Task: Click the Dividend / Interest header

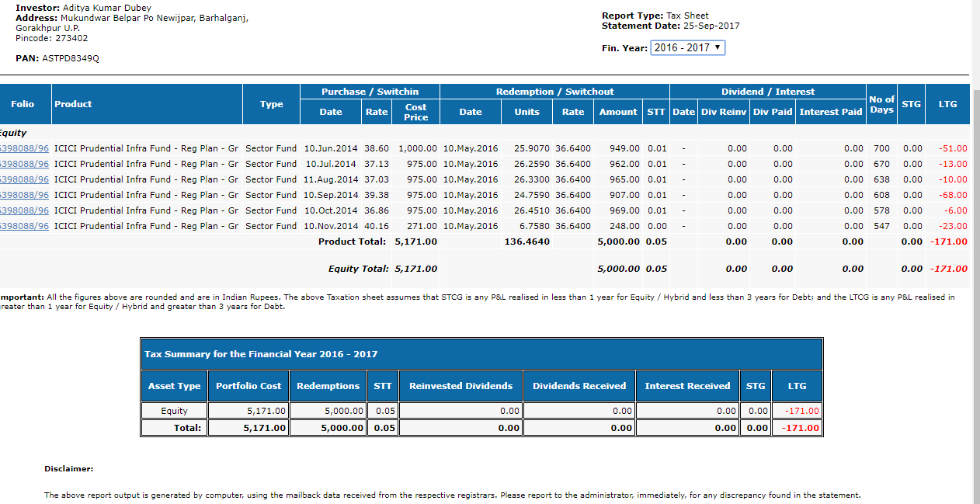Action: click(x=768, y=92)
